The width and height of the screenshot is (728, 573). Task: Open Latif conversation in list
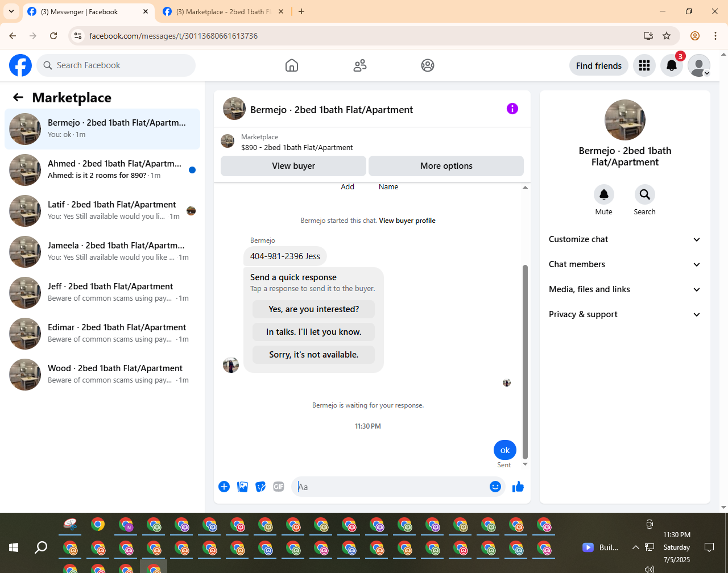[x=102, y=211]
